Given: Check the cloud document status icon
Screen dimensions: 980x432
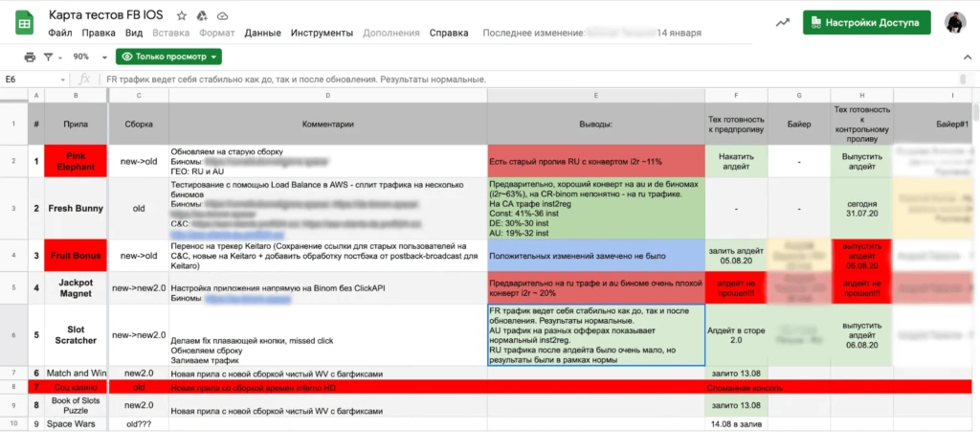Looking at the screenshot, I should pos(222,15).
